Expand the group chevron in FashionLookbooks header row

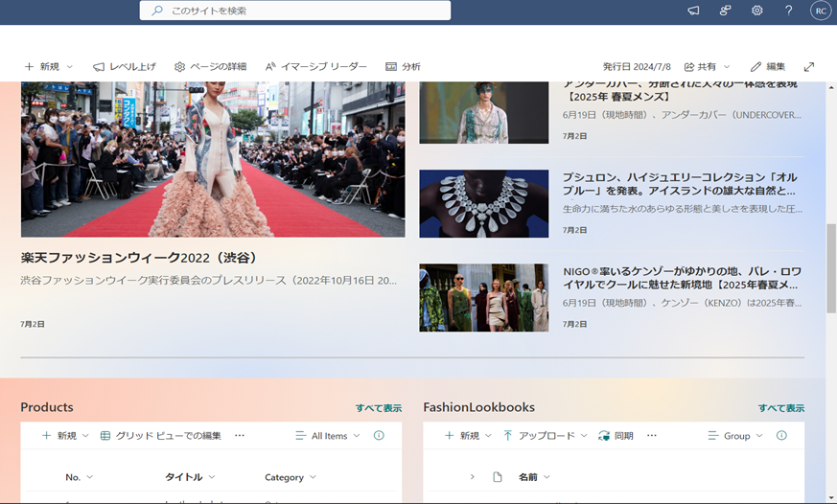473,477
